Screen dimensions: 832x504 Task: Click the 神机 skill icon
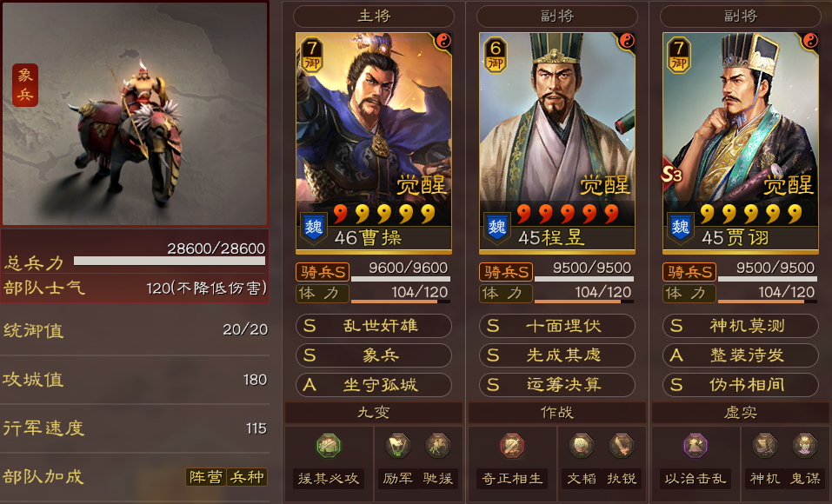764,446
